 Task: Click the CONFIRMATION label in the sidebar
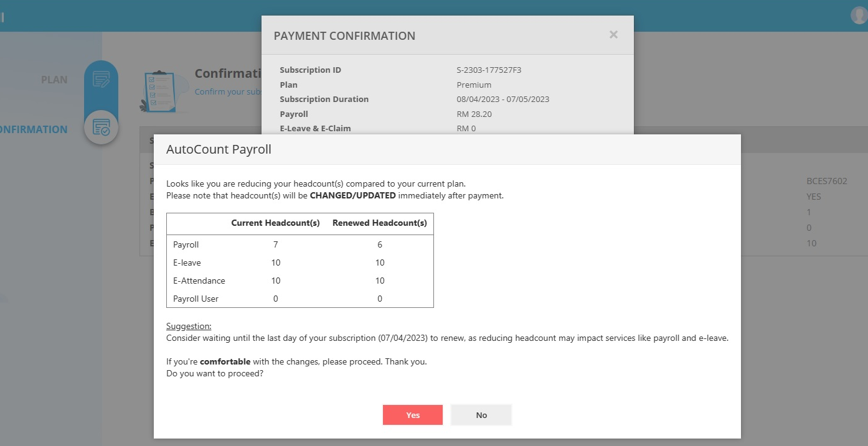point(32,129)
